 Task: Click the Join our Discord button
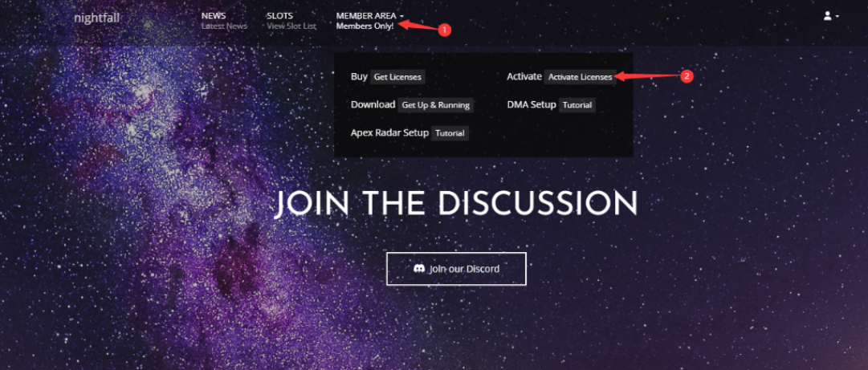pos(456,269)
